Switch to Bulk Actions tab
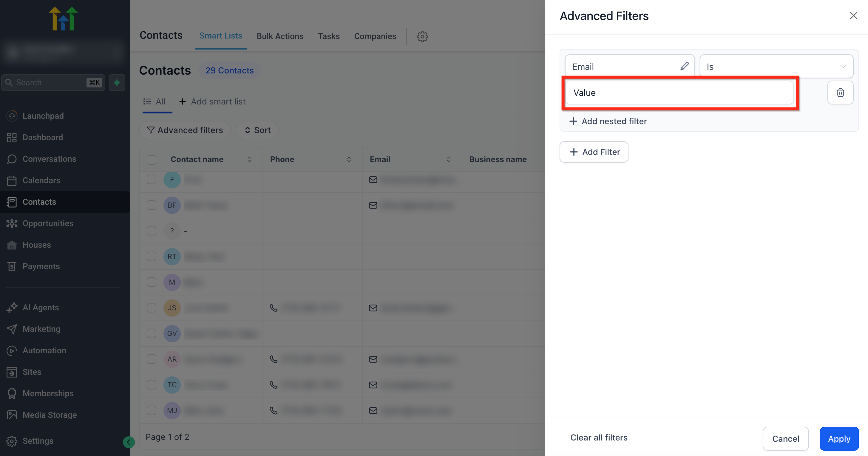Screen dimensions: 868x456 click(280, 36)
